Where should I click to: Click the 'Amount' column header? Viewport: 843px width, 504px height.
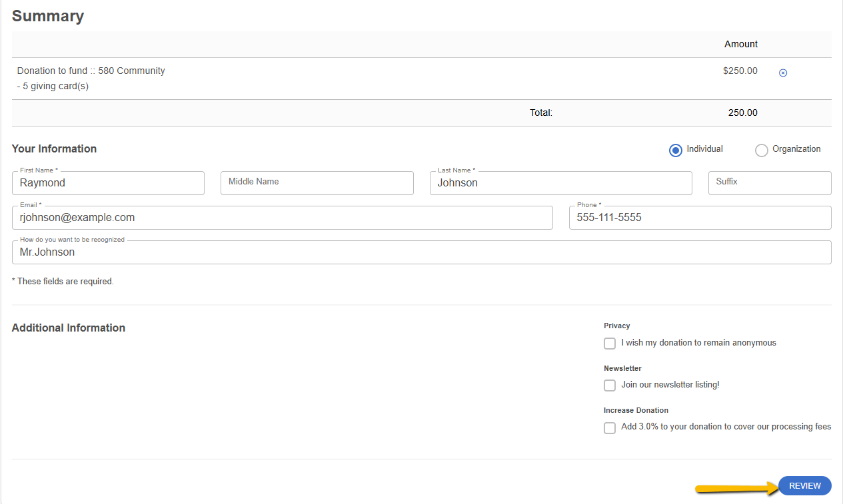pyautogui.click(x=741, y=44)
